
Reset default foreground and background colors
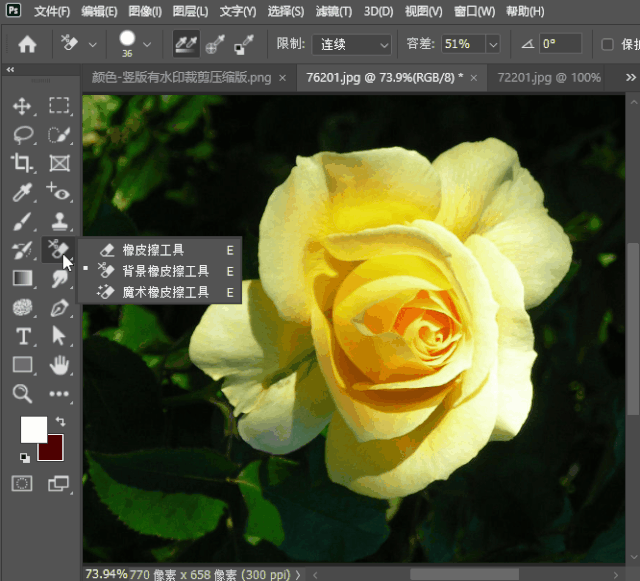[x=24, y=458]
